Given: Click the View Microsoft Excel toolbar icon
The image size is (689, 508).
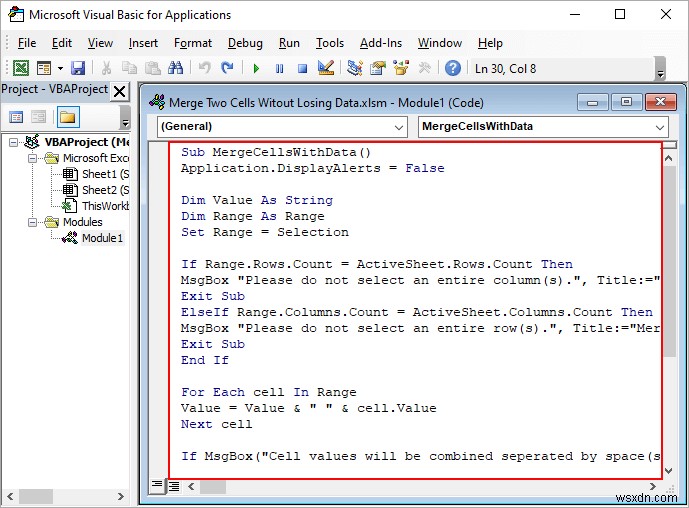Looking at the screenshot, I should pyautogui.click(x=21, y=68).
